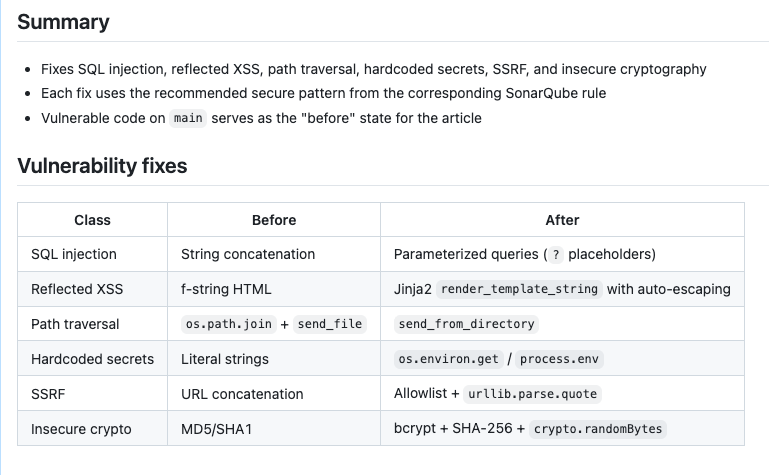This screenshot has height=475, width=769.
Task: Click the SQL injection table cell
Action: (x=74, y=254)
